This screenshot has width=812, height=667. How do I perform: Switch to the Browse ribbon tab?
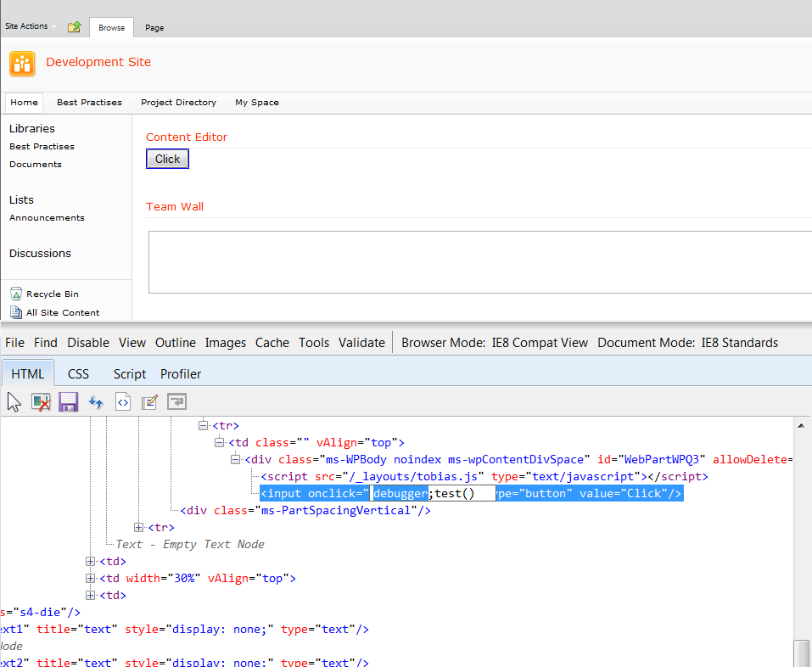click(x=111, y=27)
